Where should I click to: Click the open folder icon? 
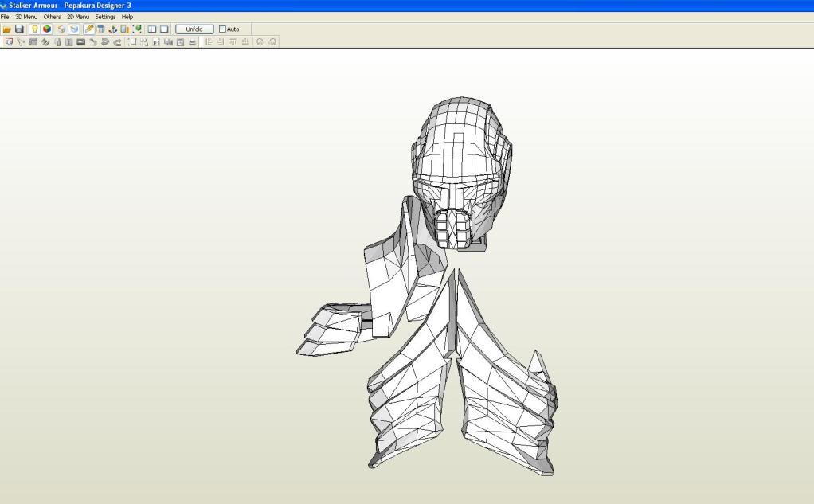pos(7,29)
